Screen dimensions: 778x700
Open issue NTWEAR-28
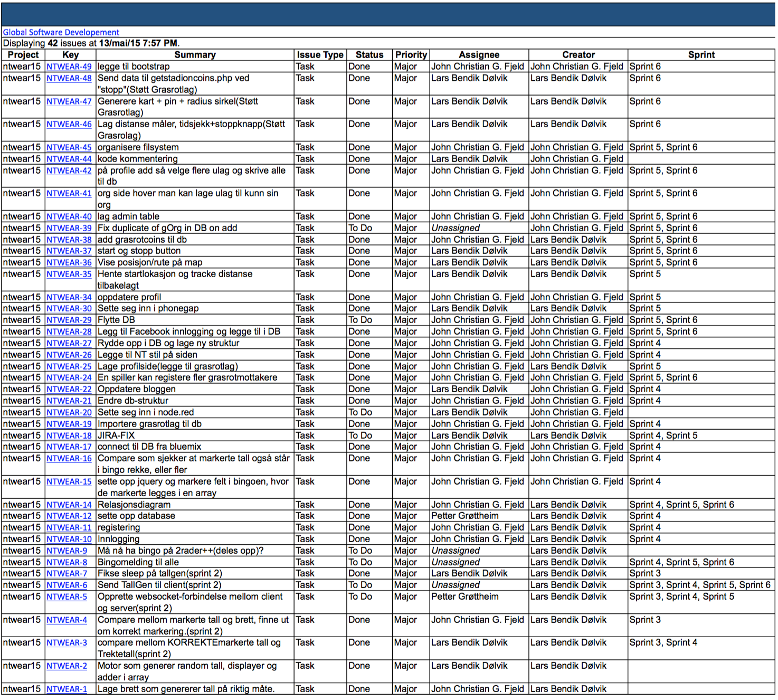point(69,332)
